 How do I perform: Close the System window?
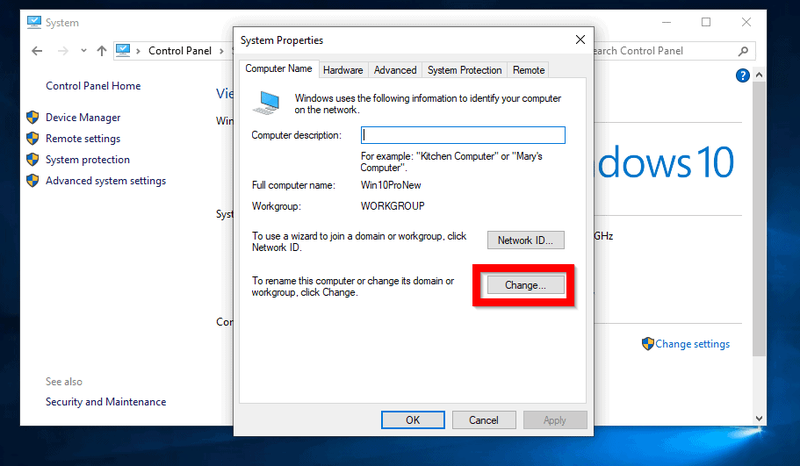[x=746, y=22]
